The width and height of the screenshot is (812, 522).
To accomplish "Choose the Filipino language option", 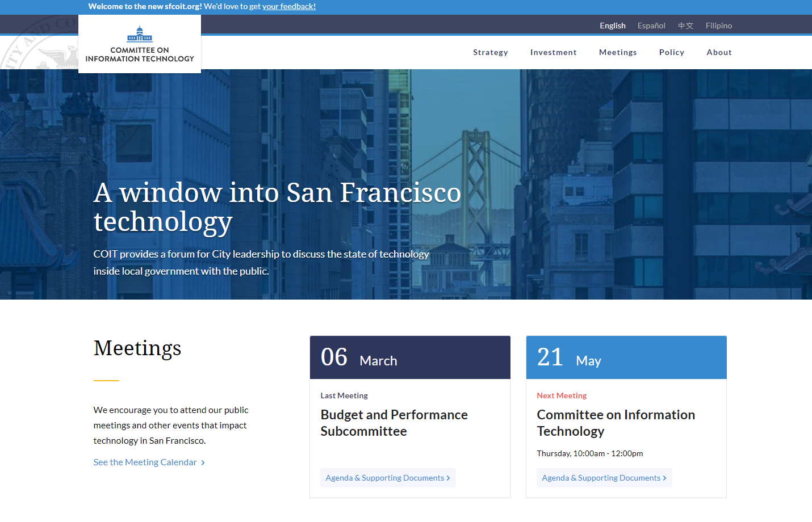I will [718, 26].
